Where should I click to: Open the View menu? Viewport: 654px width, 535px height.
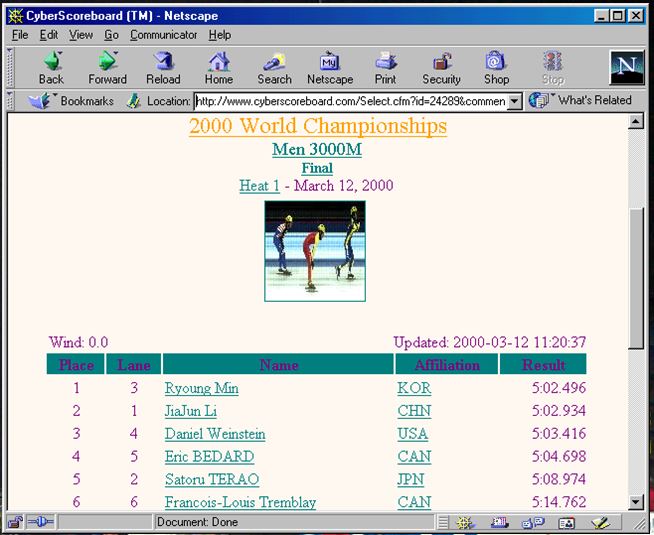click(x=81, y=35)
